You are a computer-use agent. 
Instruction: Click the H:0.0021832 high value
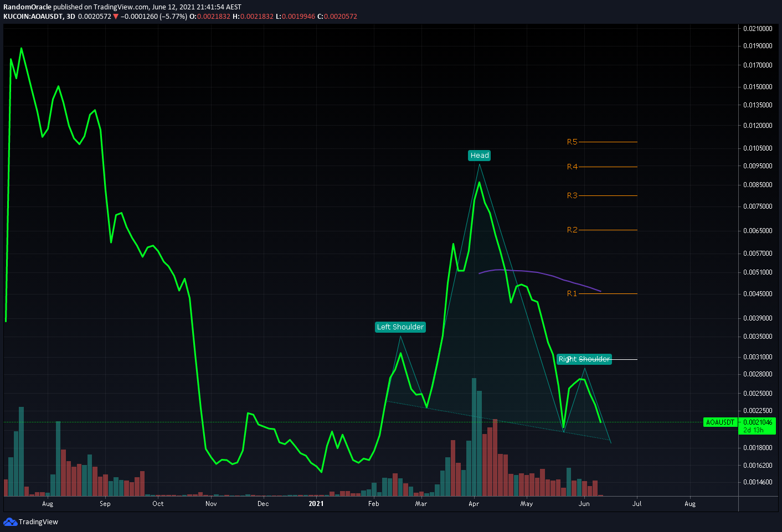pyautogui.click(x=253, y=17)
